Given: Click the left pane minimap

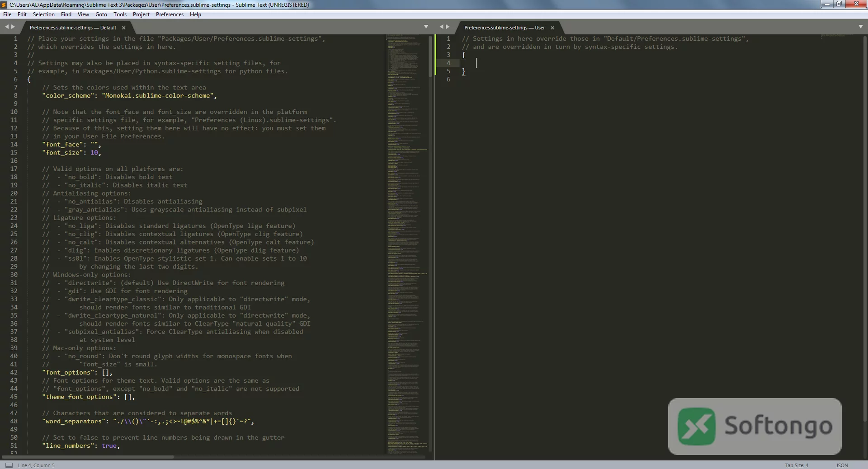Looking at the screenshot, I should click(406, 244).
